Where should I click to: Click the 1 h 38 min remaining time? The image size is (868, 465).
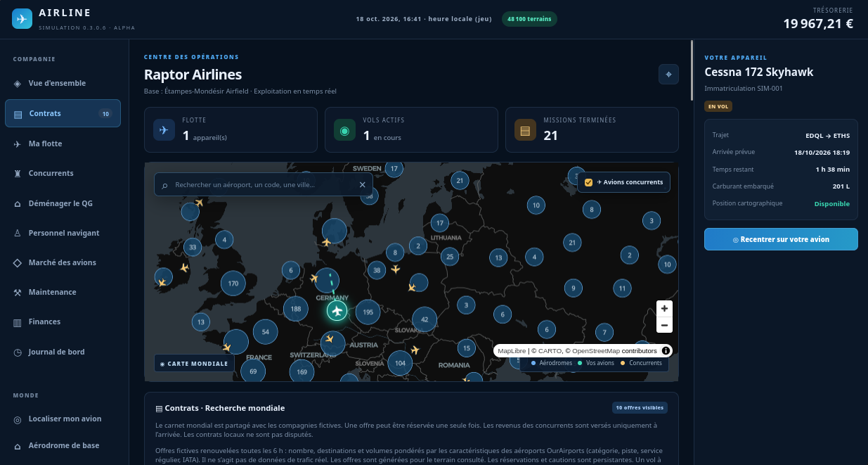point(833,169)
